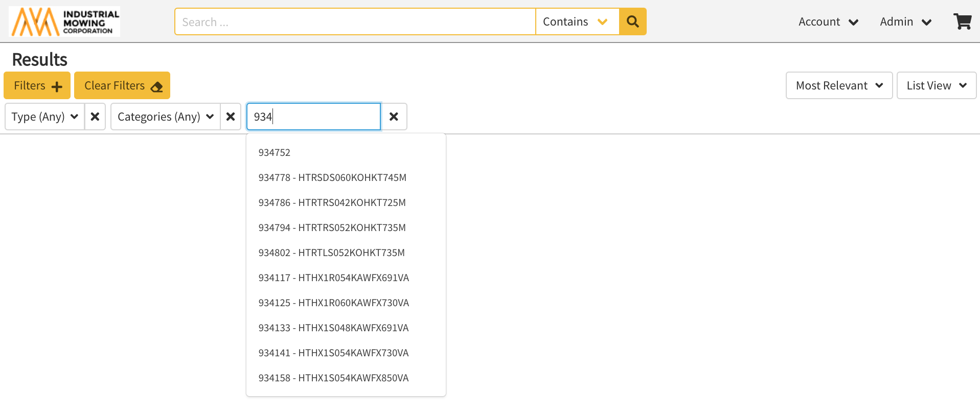This screenshot has width=980, height=412.
Task: Focus the main Search field
Action: point(355,21)
